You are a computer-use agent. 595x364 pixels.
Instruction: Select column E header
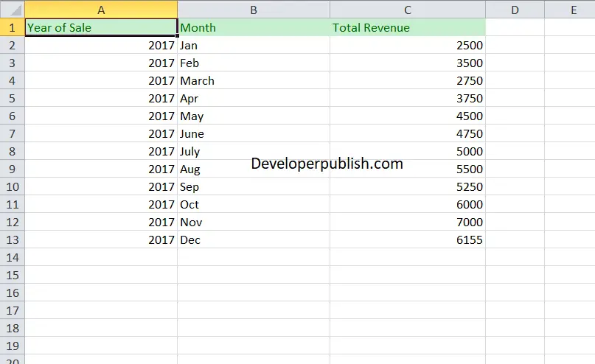point(570,10)
